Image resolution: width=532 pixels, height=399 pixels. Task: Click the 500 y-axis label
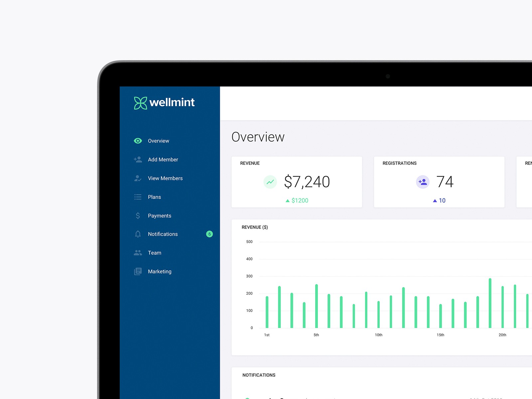[249, 242]
